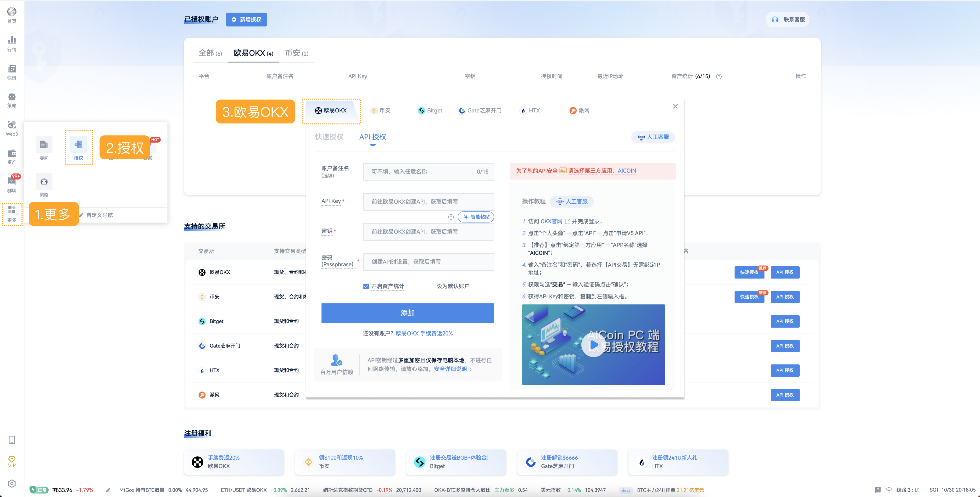Select the 授权 icon in the flyout panel
This screenshot has width=980, height=497.
point(78,148)
